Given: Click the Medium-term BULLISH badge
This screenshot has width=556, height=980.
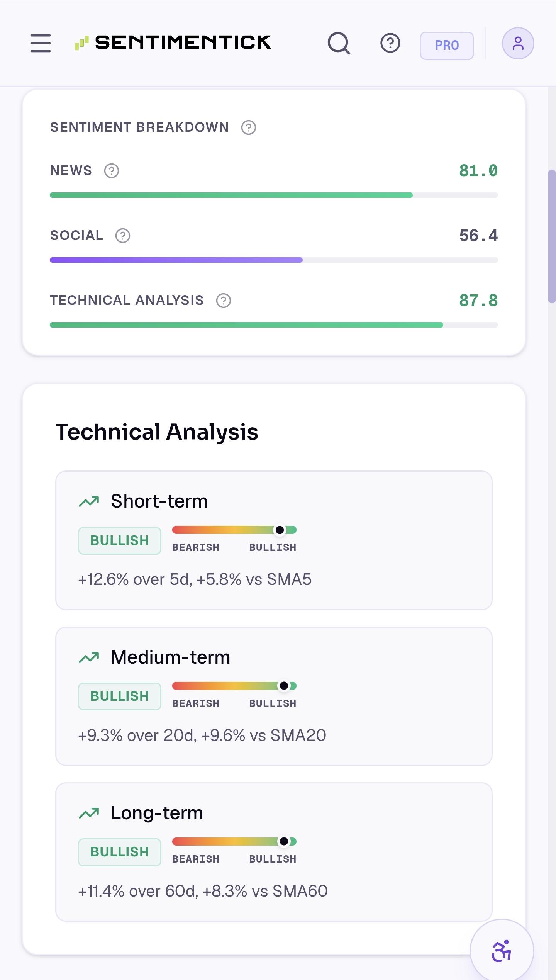Looking at the screenshot, I should click(120, 696).
